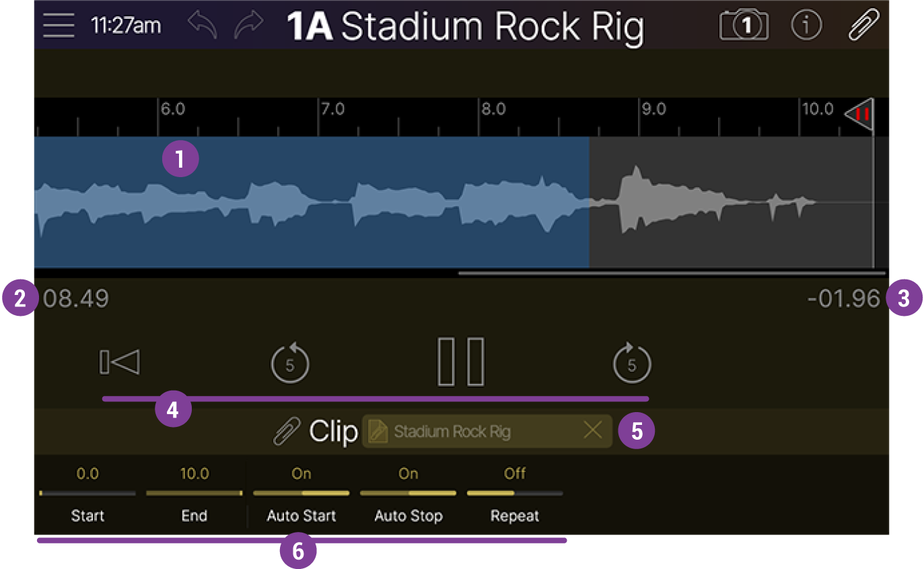
Task: Skip back to clip start
Action: [120, 362]
